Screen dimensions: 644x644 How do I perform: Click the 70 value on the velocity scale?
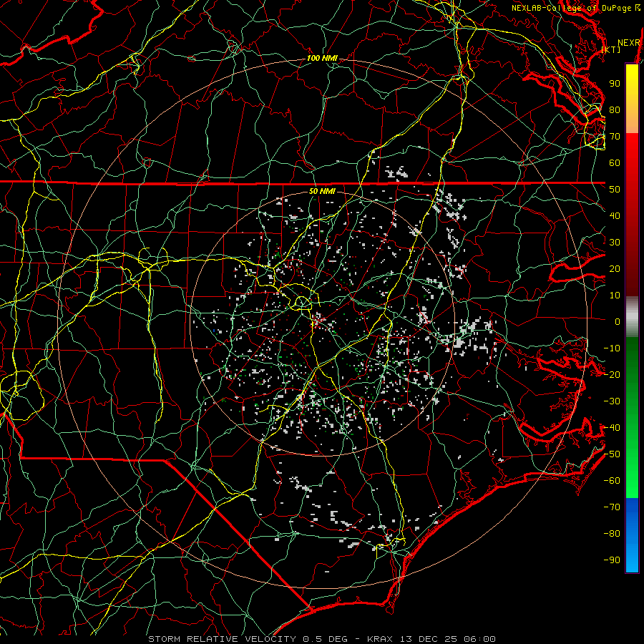click(x=615, y=137)
